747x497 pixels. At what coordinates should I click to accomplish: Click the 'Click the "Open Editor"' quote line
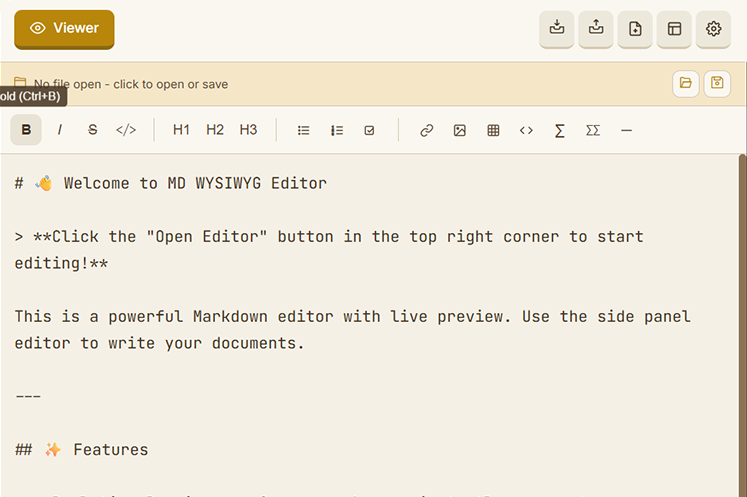coord(329,250)
